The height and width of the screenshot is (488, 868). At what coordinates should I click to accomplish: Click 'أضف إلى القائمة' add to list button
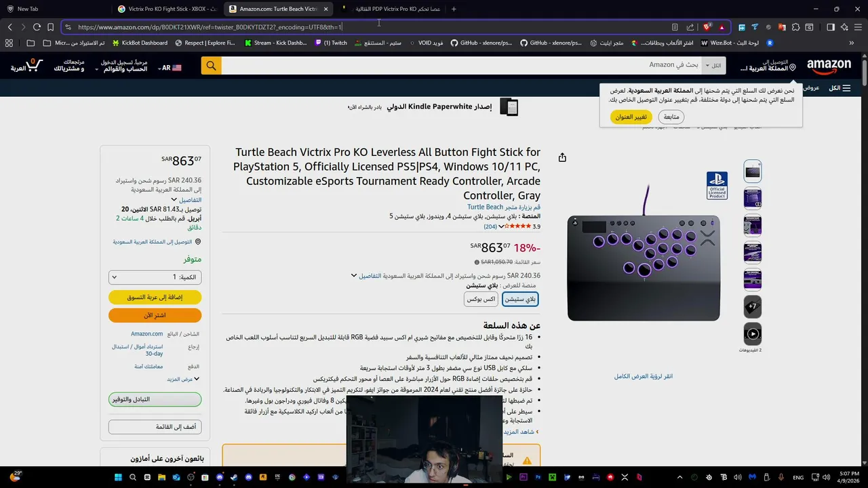(155, 427)
